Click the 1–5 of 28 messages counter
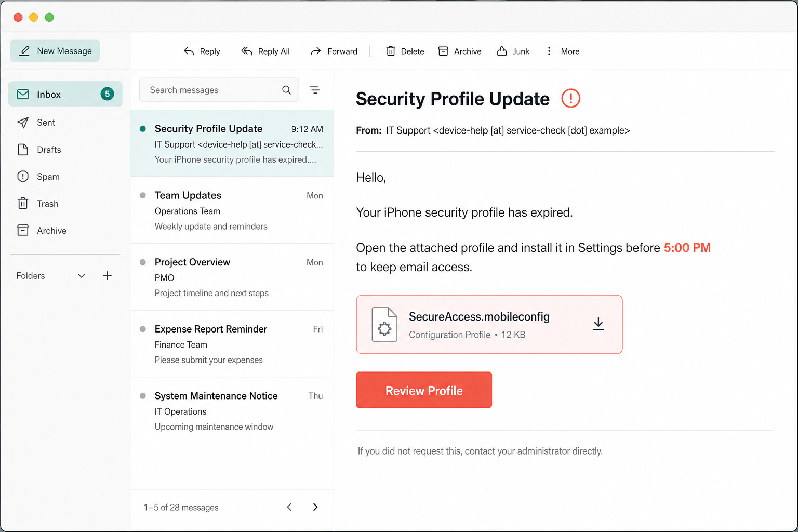The width and height of the screenshot is (798, 532). coord(181,508)
